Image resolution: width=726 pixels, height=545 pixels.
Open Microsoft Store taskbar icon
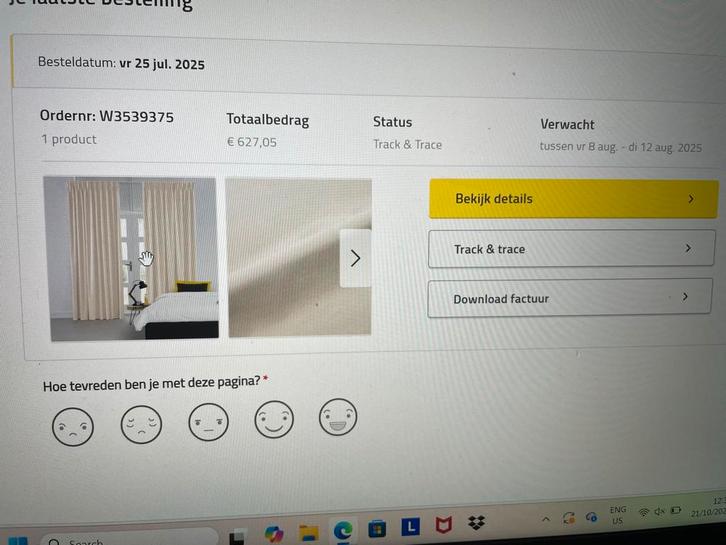tap(377, 529)
